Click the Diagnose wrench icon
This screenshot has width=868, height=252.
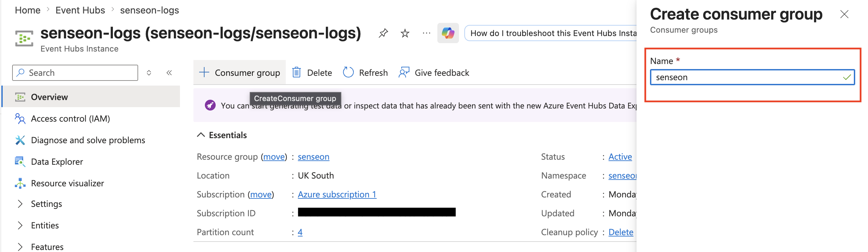pos(20,140)
